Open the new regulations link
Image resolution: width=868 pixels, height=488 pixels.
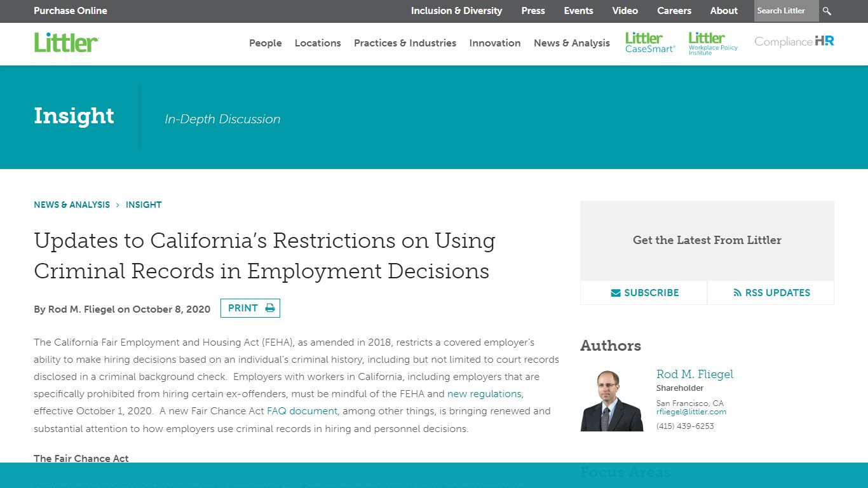[484, 394]
